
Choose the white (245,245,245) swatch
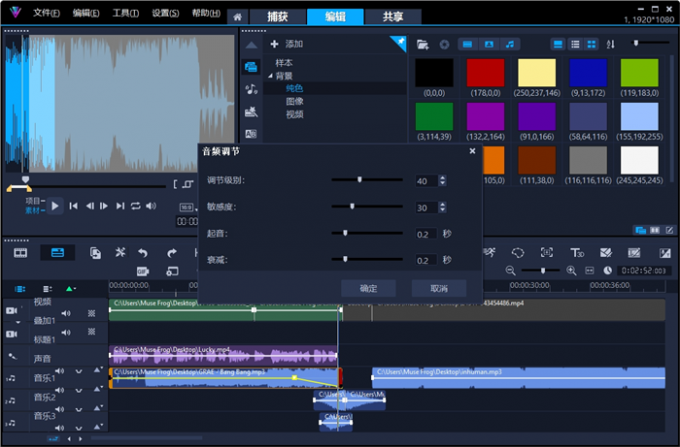pos(639,160)
